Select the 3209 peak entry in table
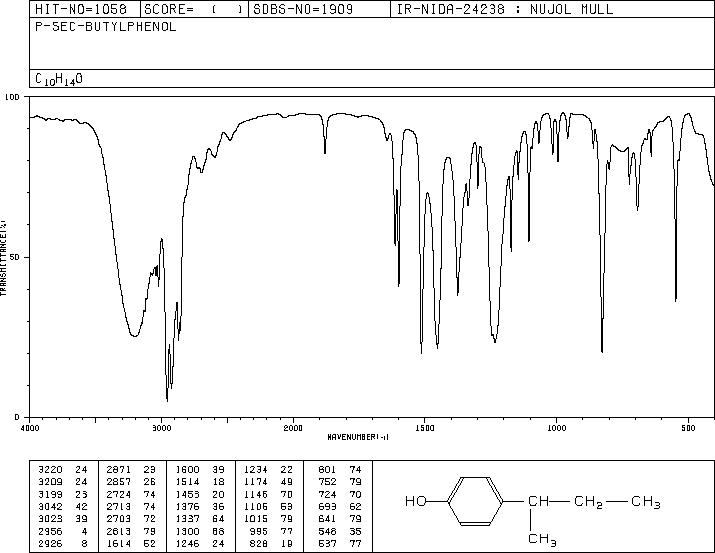 coord(62,482)
